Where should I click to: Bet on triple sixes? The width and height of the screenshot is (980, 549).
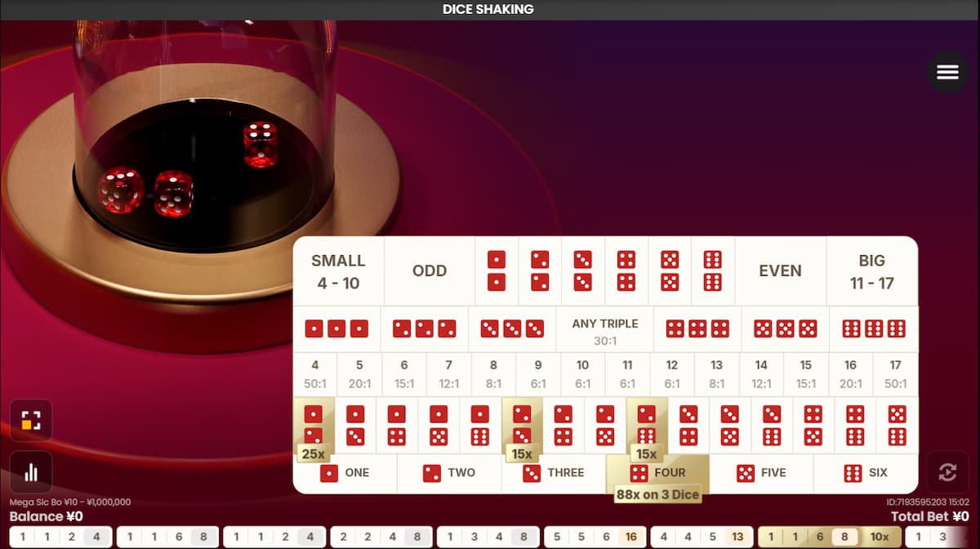[873, 328]
